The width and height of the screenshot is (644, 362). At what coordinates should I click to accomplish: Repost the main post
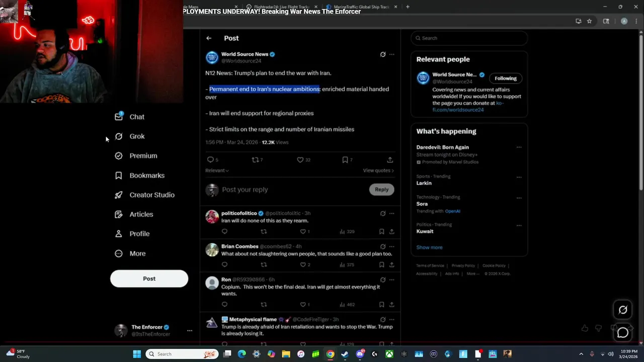(x=255, y=160)
